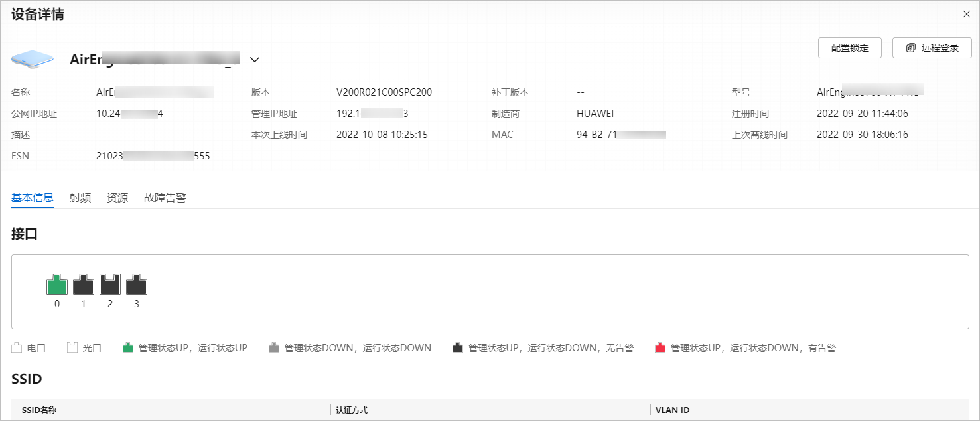
Task: Click interface port 1 icon
Action: (x=84, y=284)
